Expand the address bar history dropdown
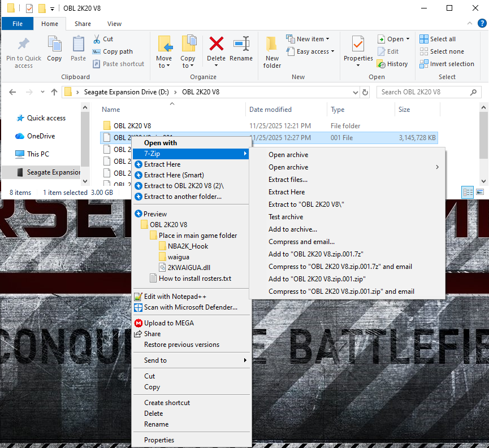 point(355,92)
